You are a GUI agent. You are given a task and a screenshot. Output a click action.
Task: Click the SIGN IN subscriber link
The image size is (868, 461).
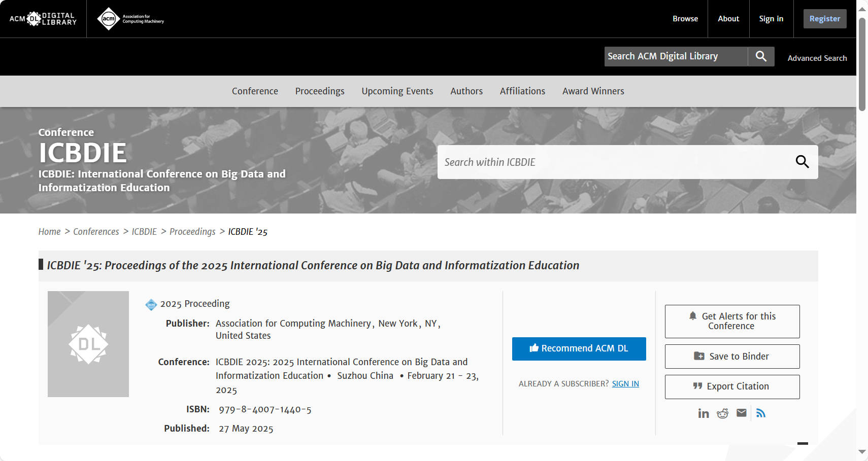tap(625, 384)
